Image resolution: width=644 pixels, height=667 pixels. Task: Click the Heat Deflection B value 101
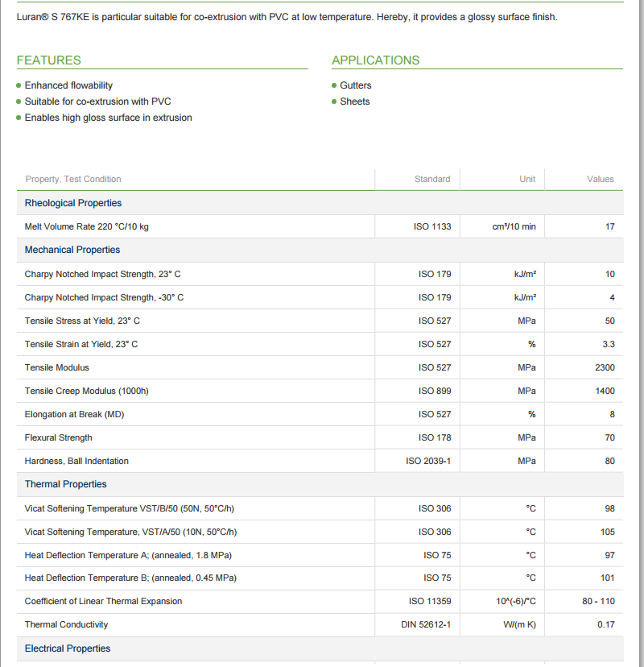[x=608, y=578]
